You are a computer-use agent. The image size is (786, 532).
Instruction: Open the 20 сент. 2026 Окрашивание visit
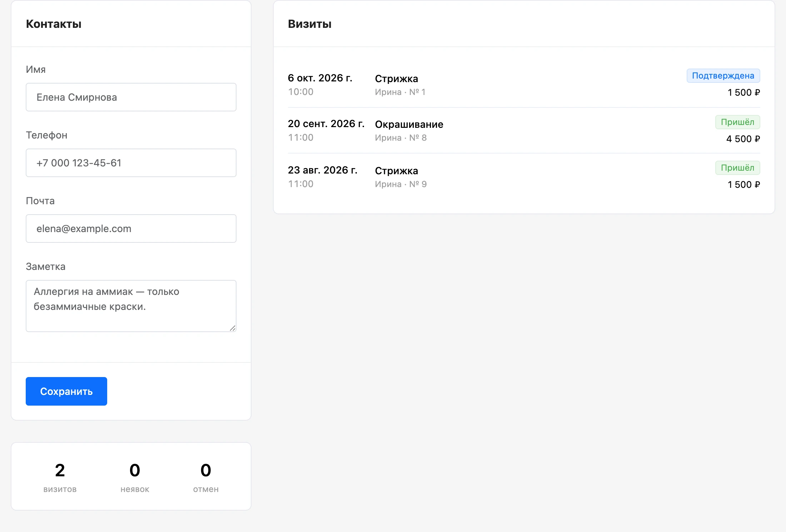coord(524,131)
